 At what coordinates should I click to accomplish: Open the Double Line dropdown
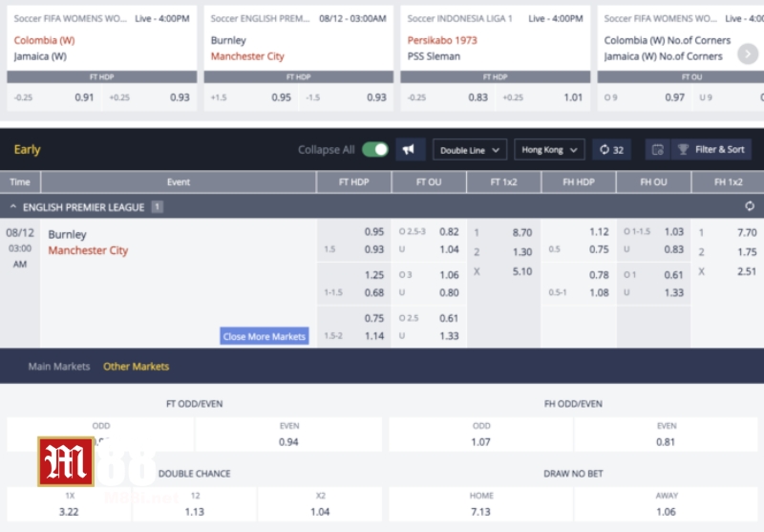coord(470,150)
